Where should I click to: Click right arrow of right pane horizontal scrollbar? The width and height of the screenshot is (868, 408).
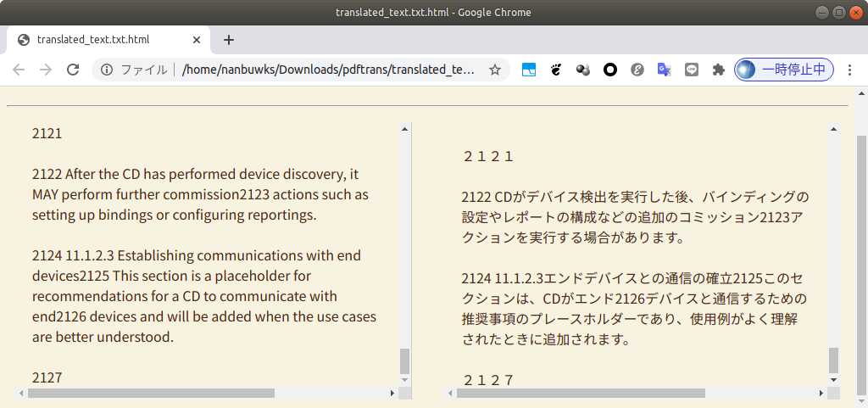coord(821,393)
